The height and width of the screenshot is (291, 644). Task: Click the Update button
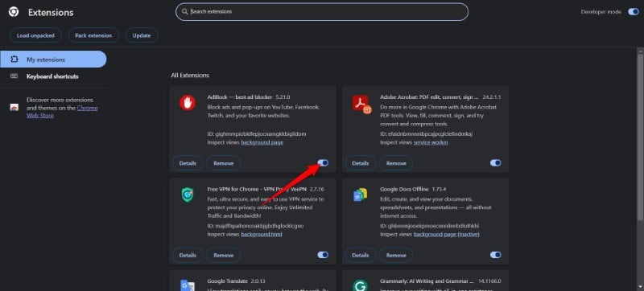tap(142, 35)
